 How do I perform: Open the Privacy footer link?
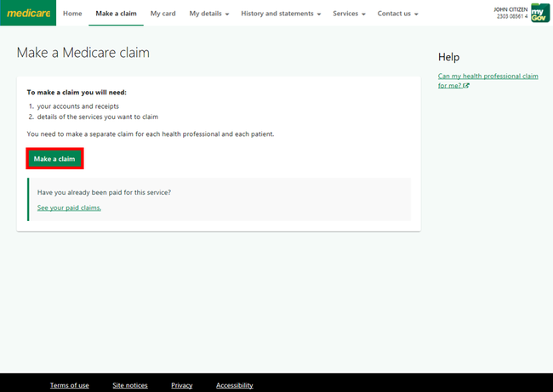click(x=181, y=385)
